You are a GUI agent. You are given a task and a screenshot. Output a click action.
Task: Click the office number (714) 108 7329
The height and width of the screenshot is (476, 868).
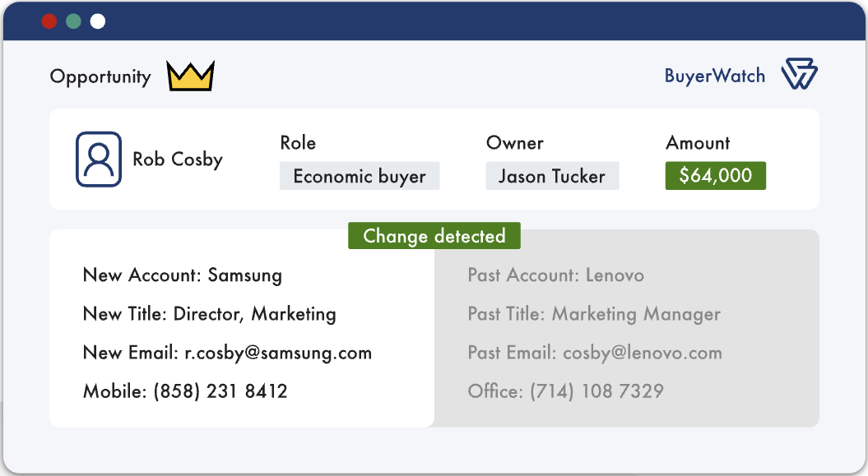[x=596, y=391]
